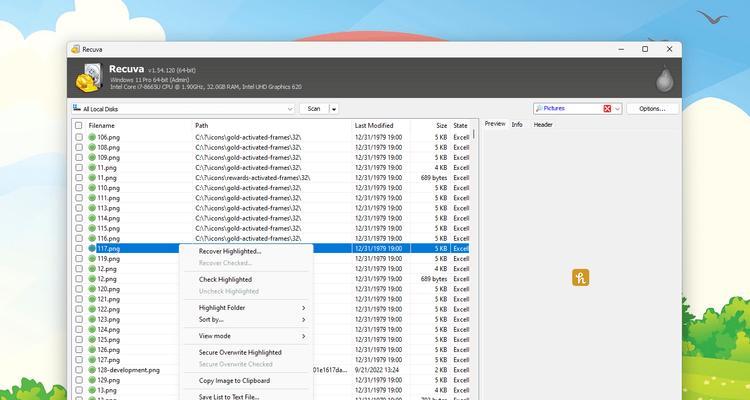Click green status dot for 128-development.png

click(x=92, y=370)
